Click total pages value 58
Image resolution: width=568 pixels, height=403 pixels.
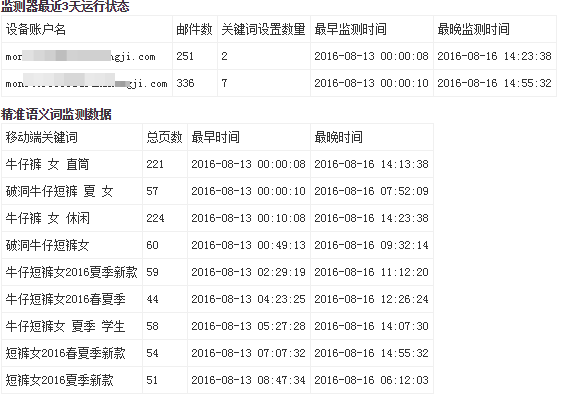(x=152, y=326)
